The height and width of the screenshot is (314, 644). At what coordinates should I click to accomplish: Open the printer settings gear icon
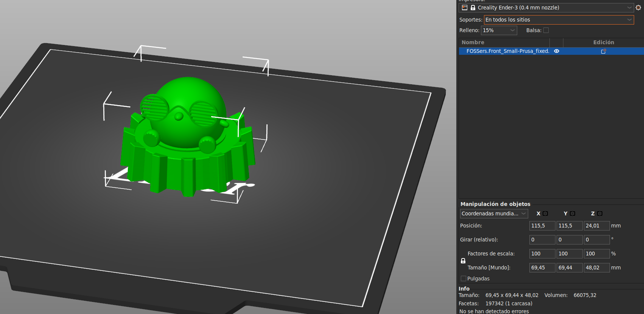click(x=638, y=8)
